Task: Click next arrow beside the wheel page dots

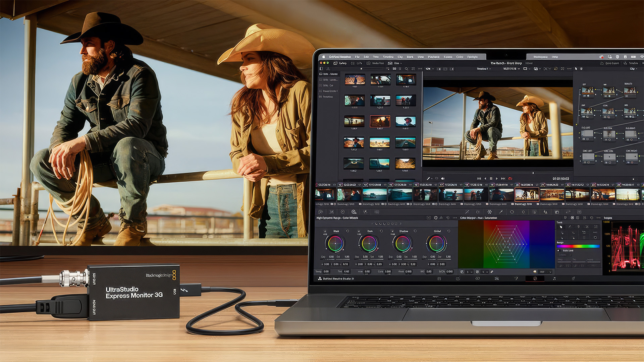Action: [x=400, y=224]
